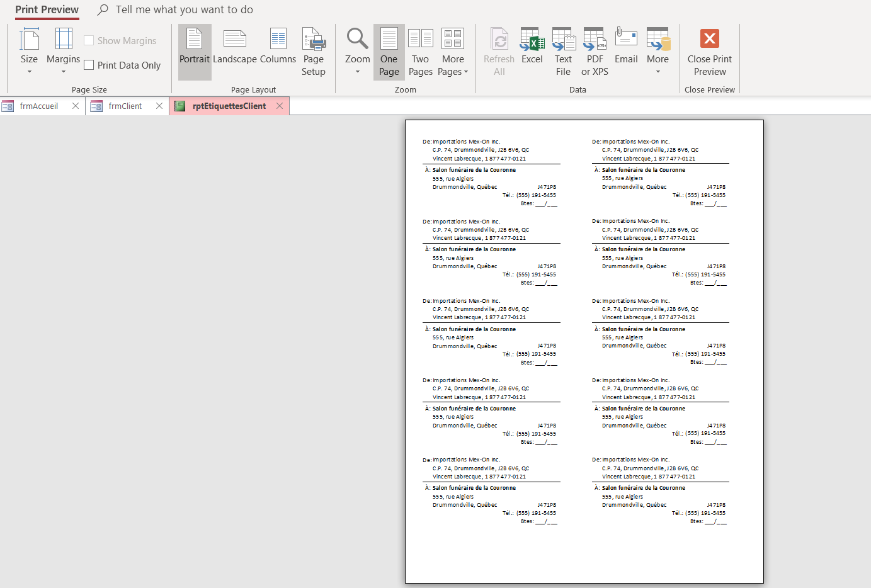The image size is (871, 588).
Task: Switch to the frmClient tab
Action: tap(125, 106)
